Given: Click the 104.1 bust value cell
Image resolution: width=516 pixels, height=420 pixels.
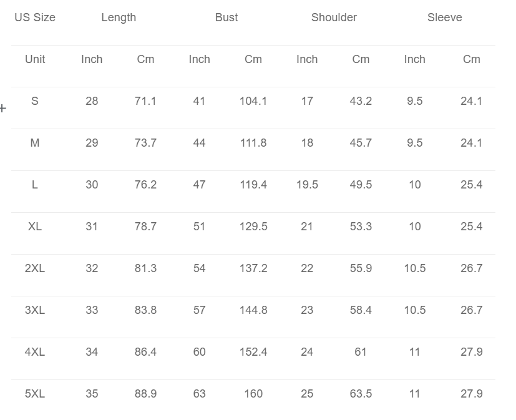Looking at the screenshot, I should coord(253,101).
